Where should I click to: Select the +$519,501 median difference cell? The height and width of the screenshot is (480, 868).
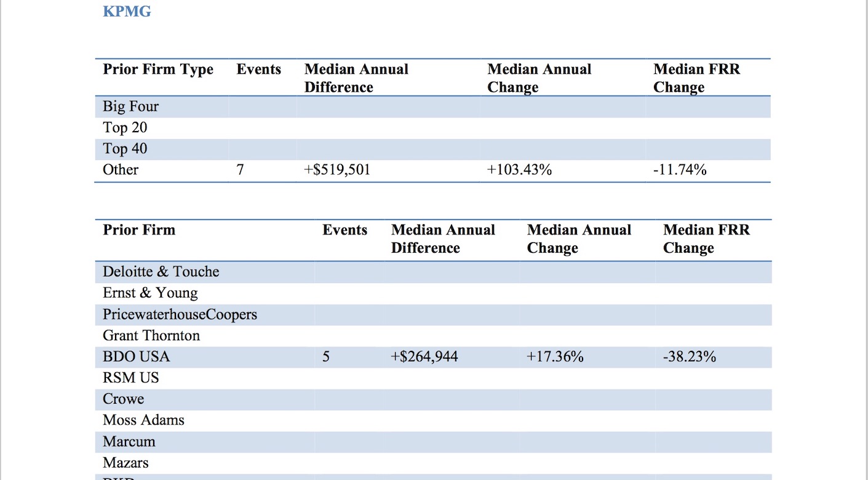coord(337,170)
